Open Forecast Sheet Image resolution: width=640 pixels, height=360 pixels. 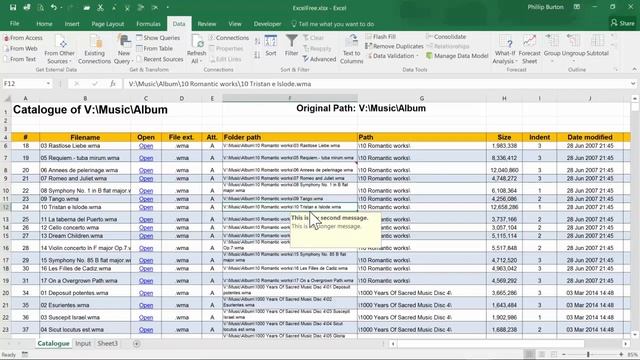coord(529,49)
